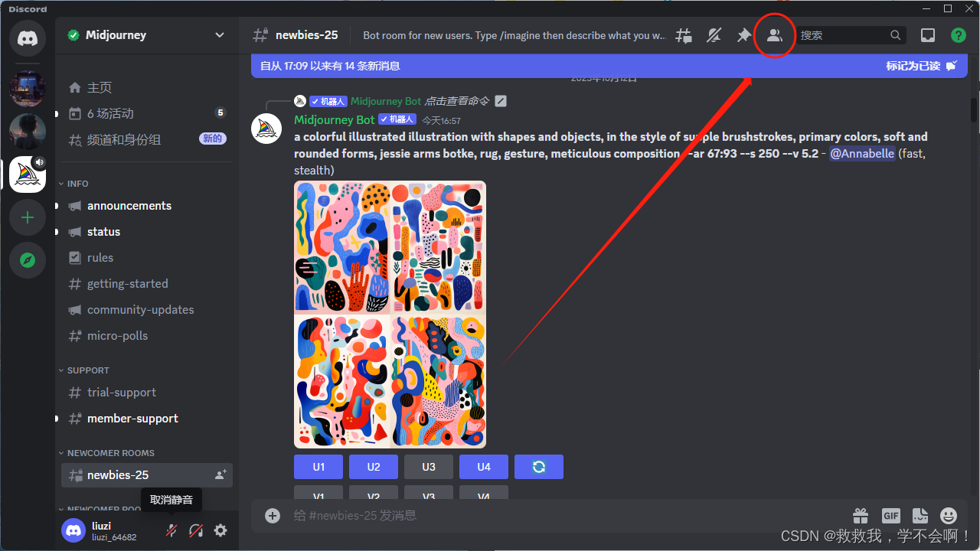Click 标记为已读 mark as read
The height and width of the screenshot is (551, 980).
coord(921,66)
